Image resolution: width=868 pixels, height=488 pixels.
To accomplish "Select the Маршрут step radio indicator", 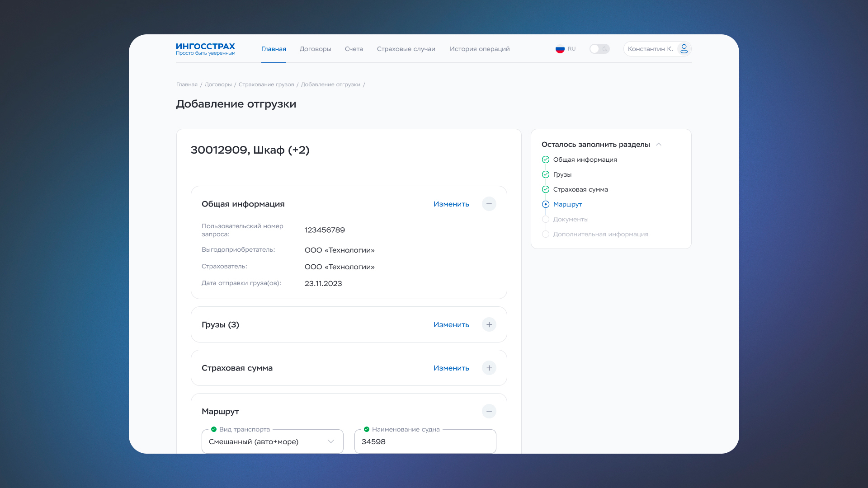I will (546, 204).
